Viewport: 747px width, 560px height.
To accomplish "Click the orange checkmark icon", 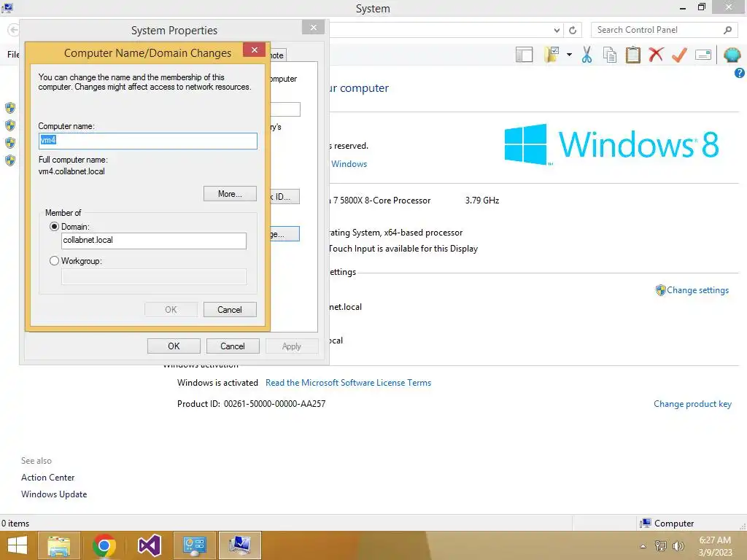I will (x=679, y=55).
